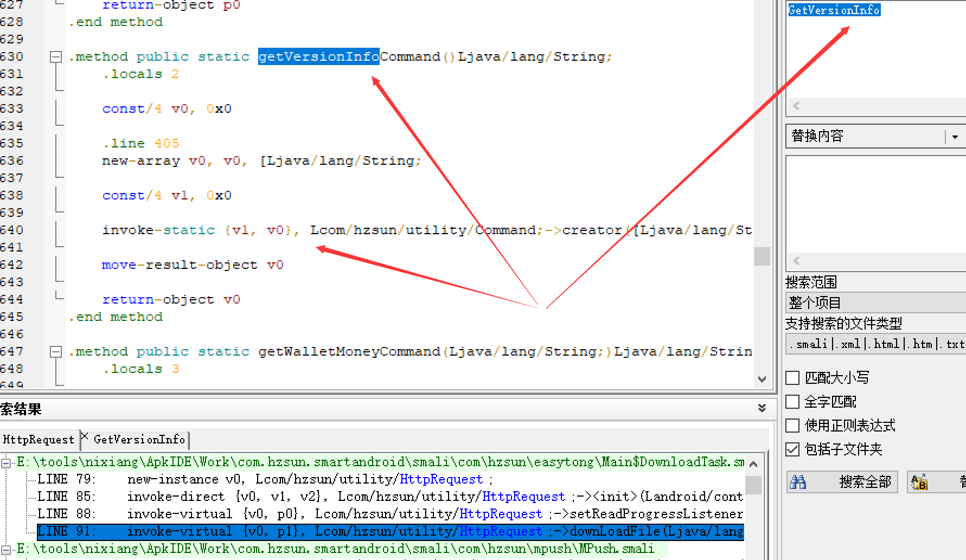
Task: Select the LINE 91 downLoadFile result
Action: pos(390,531)
